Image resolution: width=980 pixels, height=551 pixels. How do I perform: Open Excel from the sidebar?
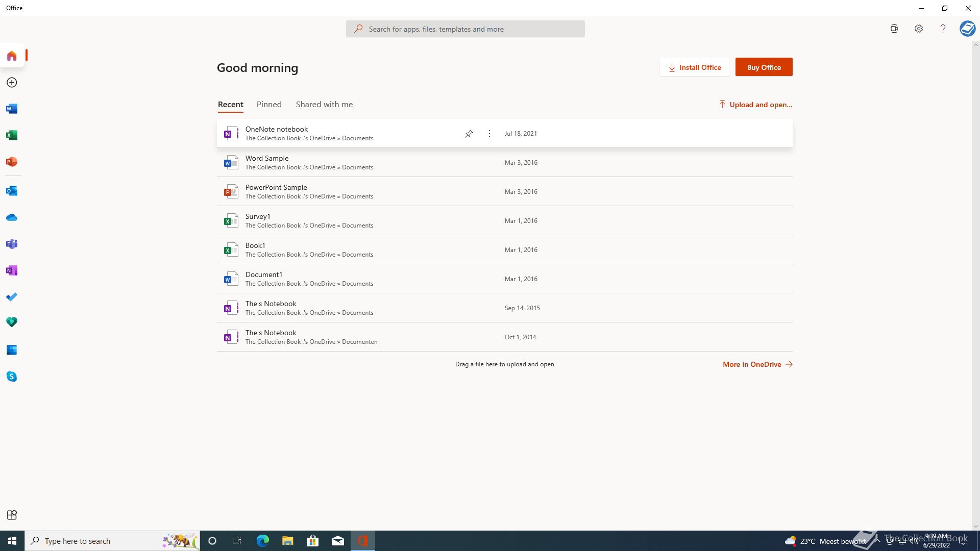(x=12, y=136)
